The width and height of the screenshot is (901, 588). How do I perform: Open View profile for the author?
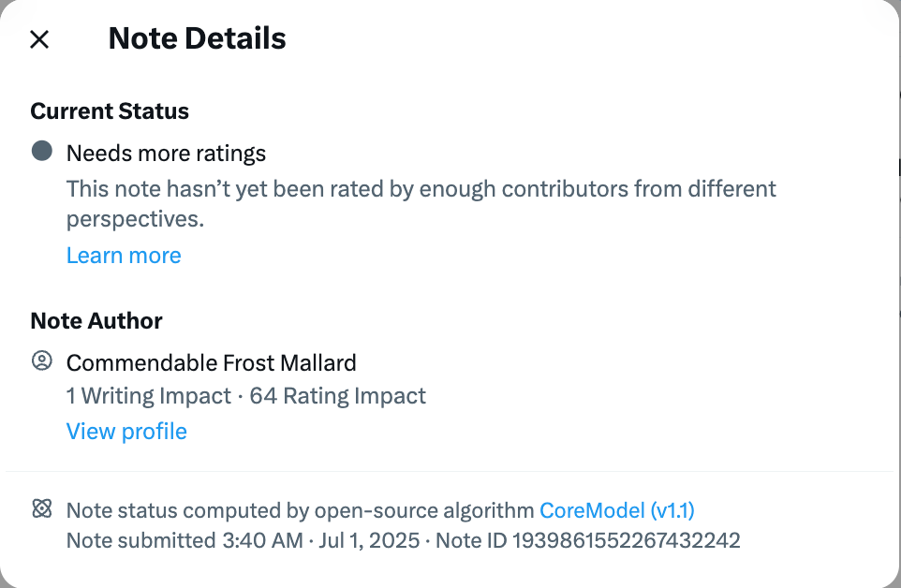tap(126, 432)
